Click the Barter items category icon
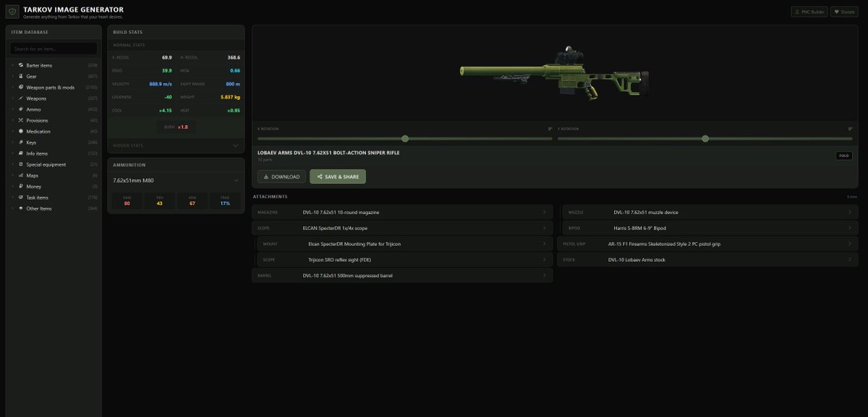 [x=21, y=65]
